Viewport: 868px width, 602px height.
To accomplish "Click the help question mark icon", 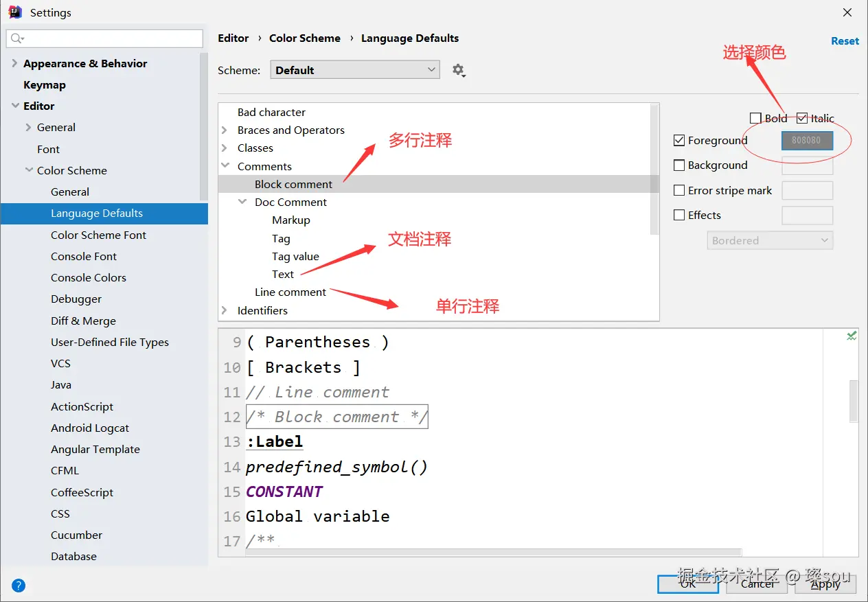I will (x=19, y=586).
